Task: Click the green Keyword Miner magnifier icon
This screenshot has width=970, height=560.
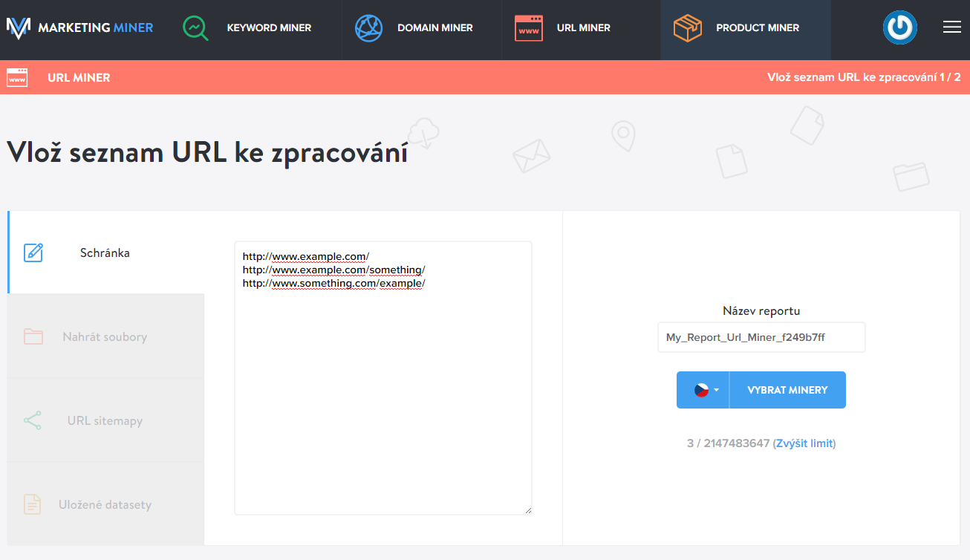Action: click(195, 28)
